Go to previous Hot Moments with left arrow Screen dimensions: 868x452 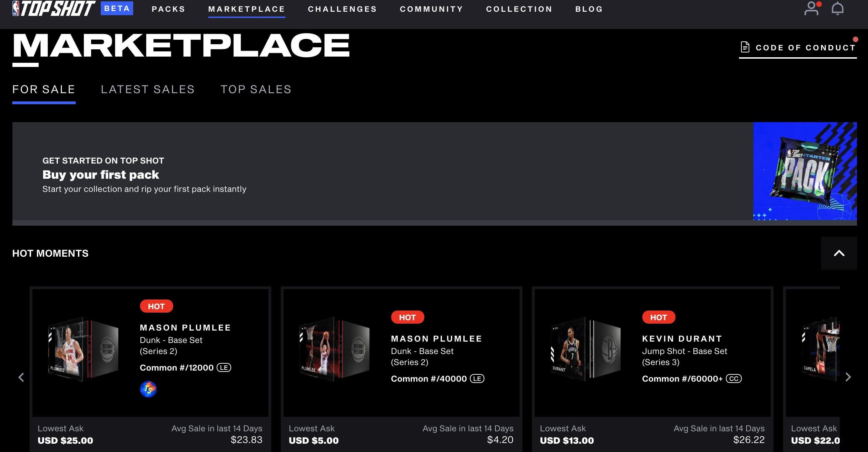[x=21, y=377]
